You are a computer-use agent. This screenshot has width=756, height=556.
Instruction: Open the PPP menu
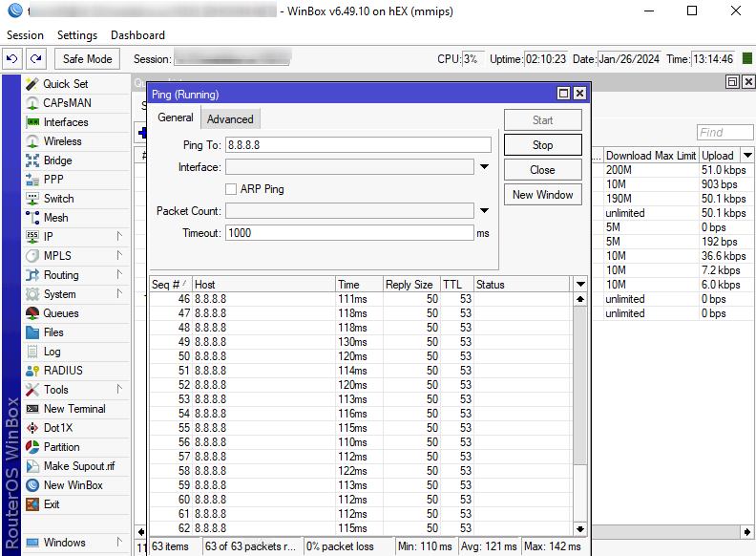click(x=53, y=180)
